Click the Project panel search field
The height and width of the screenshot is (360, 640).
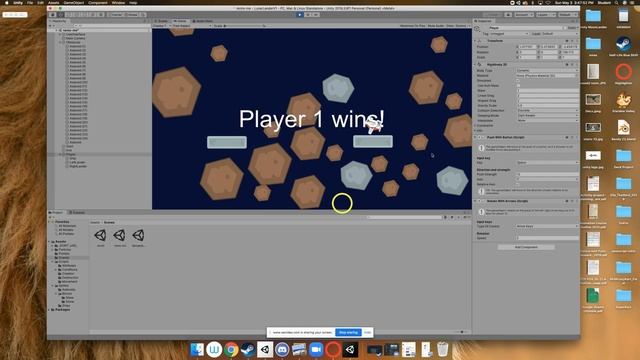pyautogui.click(x=404, y=218)
